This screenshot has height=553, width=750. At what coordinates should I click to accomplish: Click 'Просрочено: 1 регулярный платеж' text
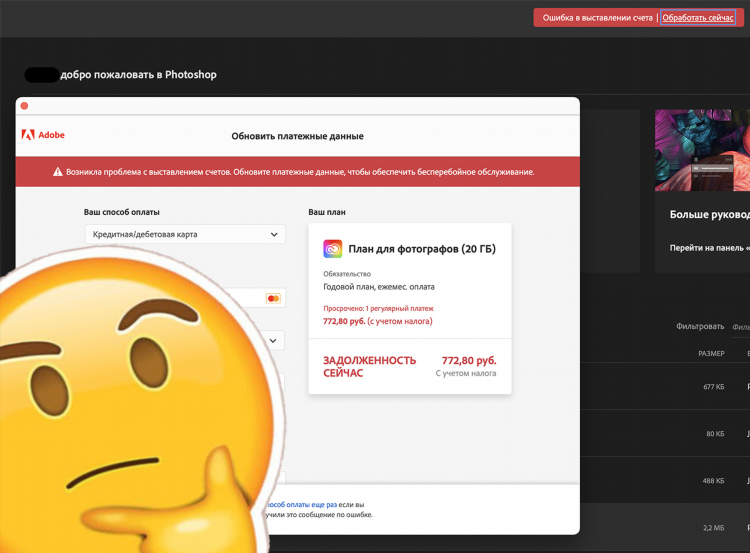[x=378, y=309]
